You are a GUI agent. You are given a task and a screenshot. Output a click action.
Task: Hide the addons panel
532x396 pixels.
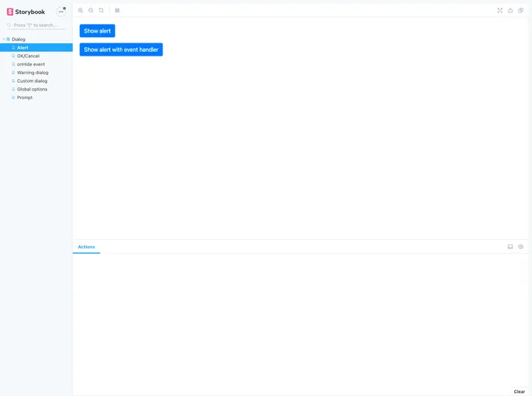coord(520,247)
